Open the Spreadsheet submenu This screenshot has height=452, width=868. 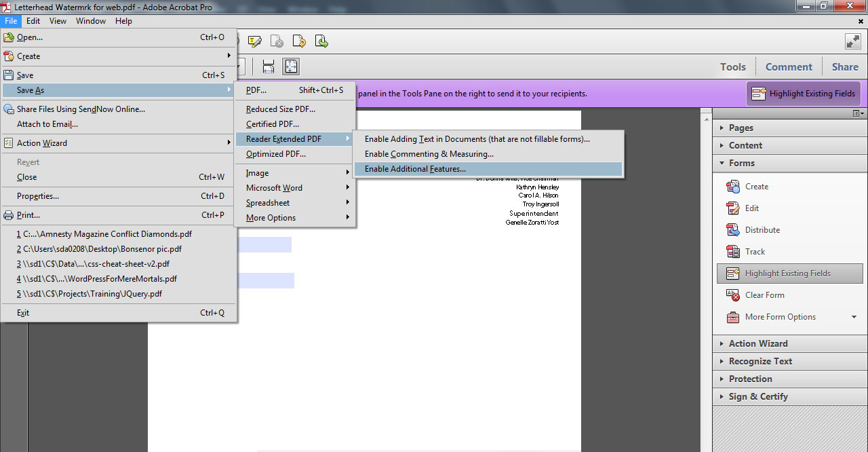pyautogui.click(x=295, y=203)
